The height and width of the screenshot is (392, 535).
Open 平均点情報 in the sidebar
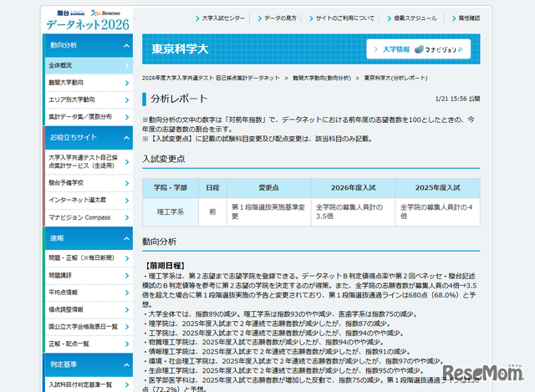89,293
